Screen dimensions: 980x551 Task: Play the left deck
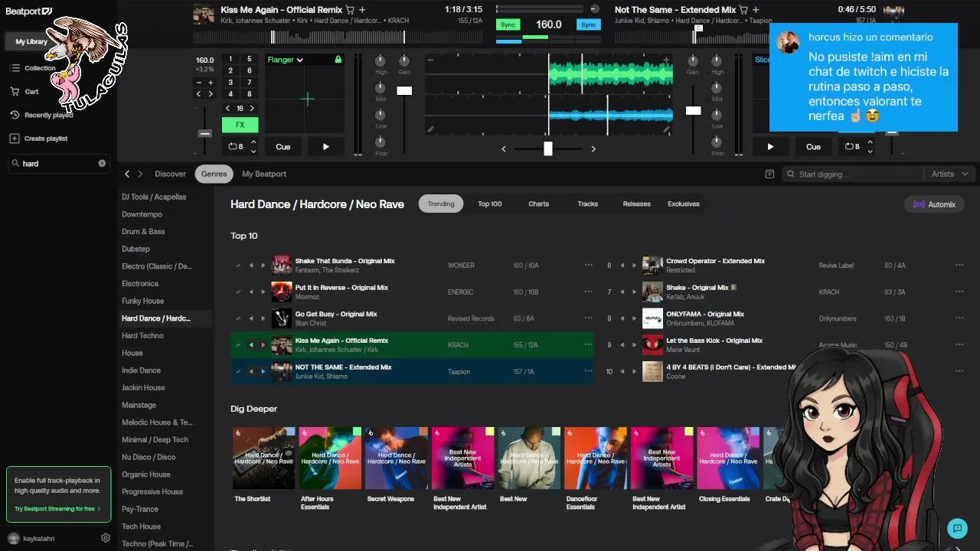pos(325,147)
